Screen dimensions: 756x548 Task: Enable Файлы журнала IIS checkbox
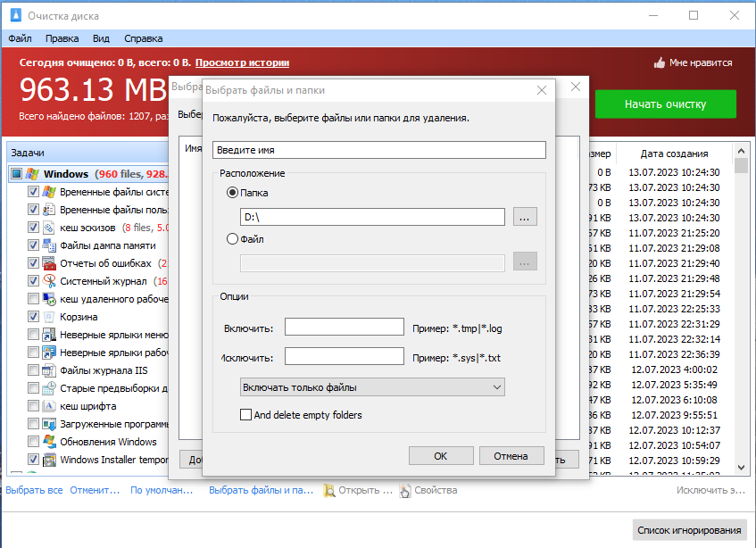pyautogui.click(x=33, y=370)
